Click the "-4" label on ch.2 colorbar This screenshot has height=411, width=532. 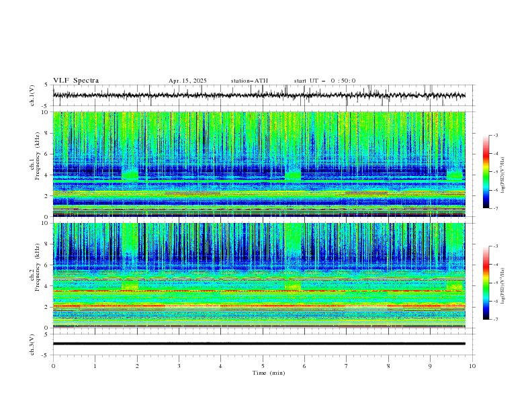click(496, 265)
